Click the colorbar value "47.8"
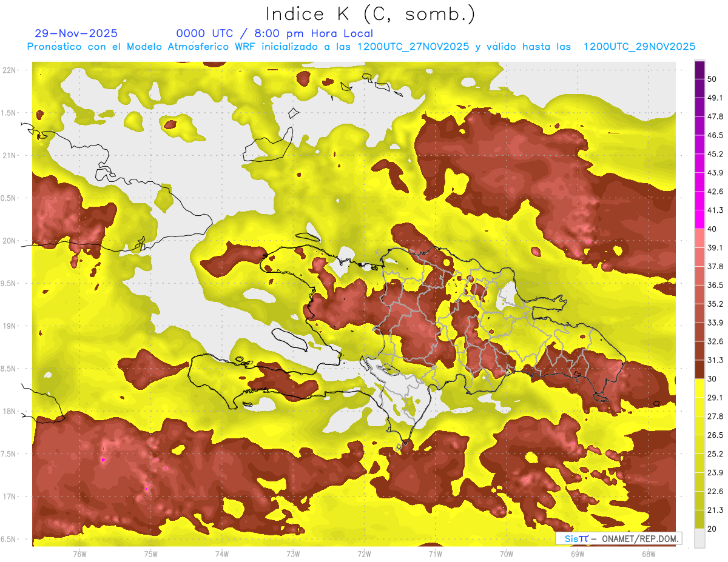This screenshot has height=562, width=728. point(715,116)
